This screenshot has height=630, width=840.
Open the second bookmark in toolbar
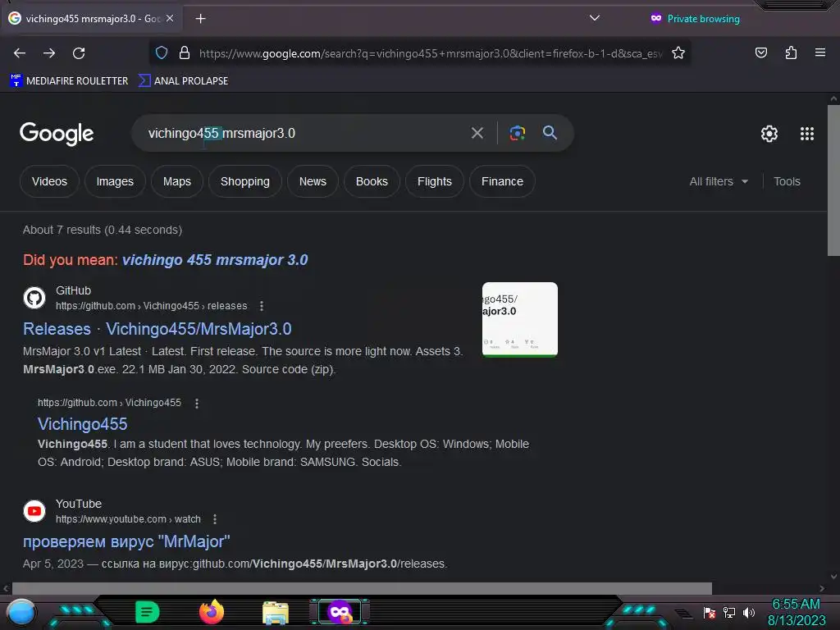tap(183, 81)
